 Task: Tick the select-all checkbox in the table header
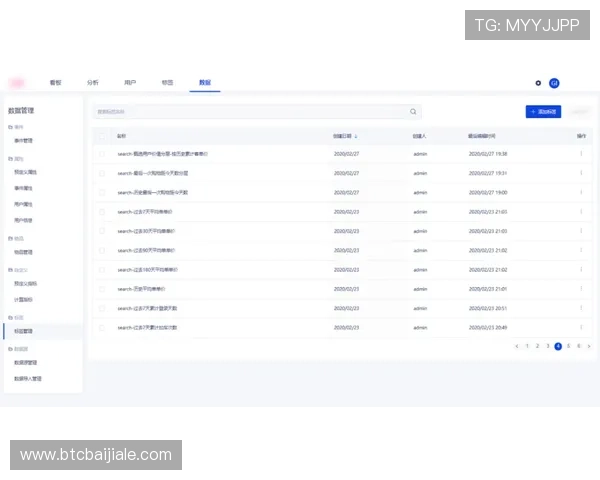102,136
